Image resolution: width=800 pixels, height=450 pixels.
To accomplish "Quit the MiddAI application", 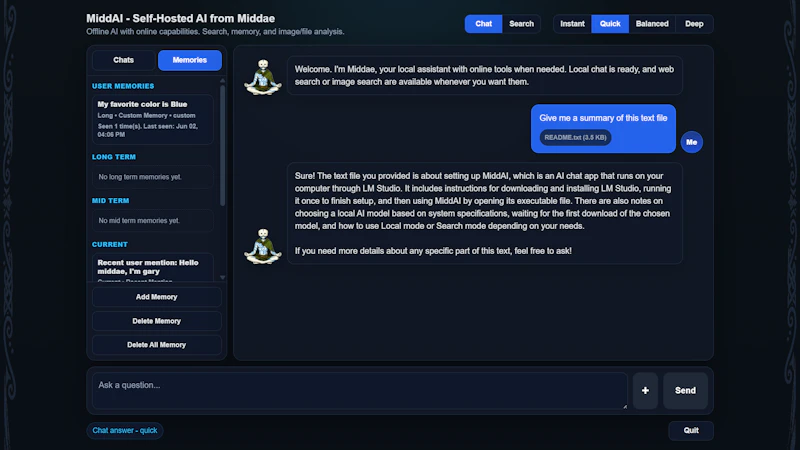I will [691, 431].
